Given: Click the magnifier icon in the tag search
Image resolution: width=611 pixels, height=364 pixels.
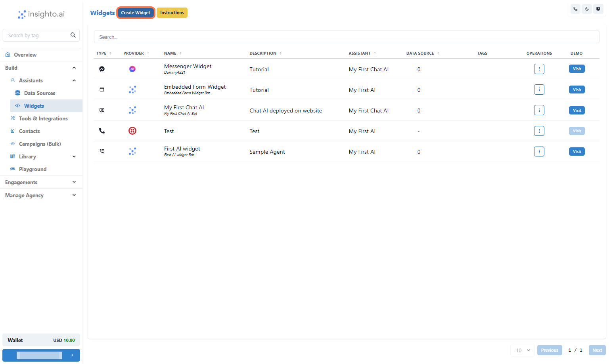Looking at the screenshot, I should click(x=73, y=35).
